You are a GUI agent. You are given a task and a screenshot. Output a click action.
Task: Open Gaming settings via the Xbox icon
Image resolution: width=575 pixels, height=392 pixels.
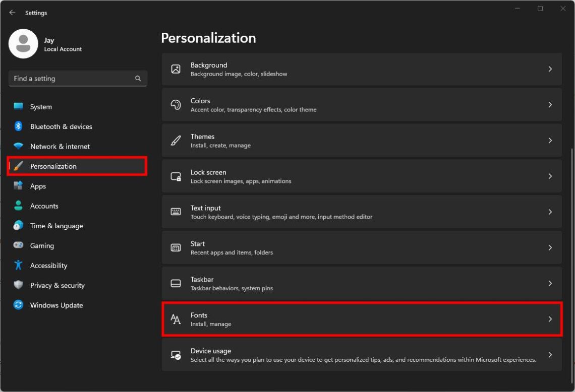(18, 245)
